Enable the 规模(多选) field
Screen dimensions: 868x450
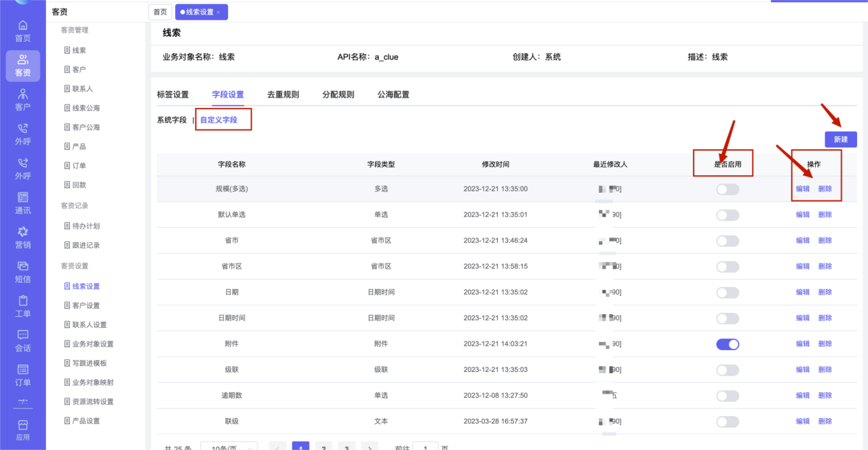(x=728, y=189)
